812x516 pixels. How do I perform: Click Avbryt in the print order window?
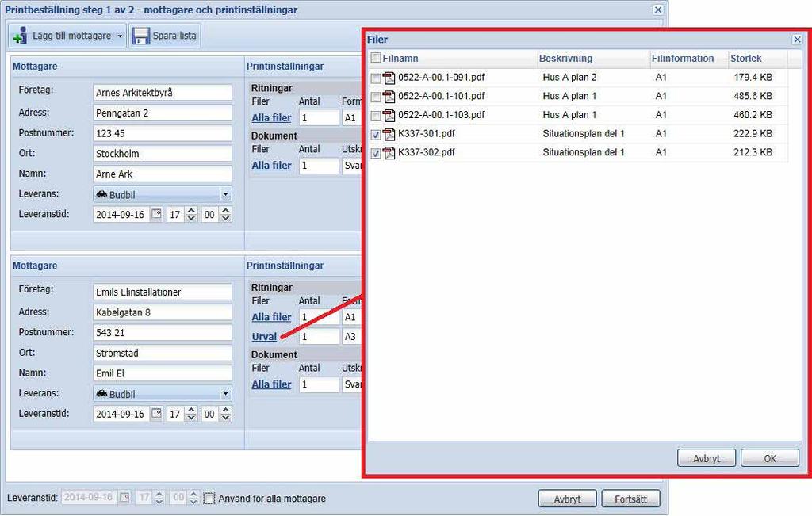click(568, 499)
